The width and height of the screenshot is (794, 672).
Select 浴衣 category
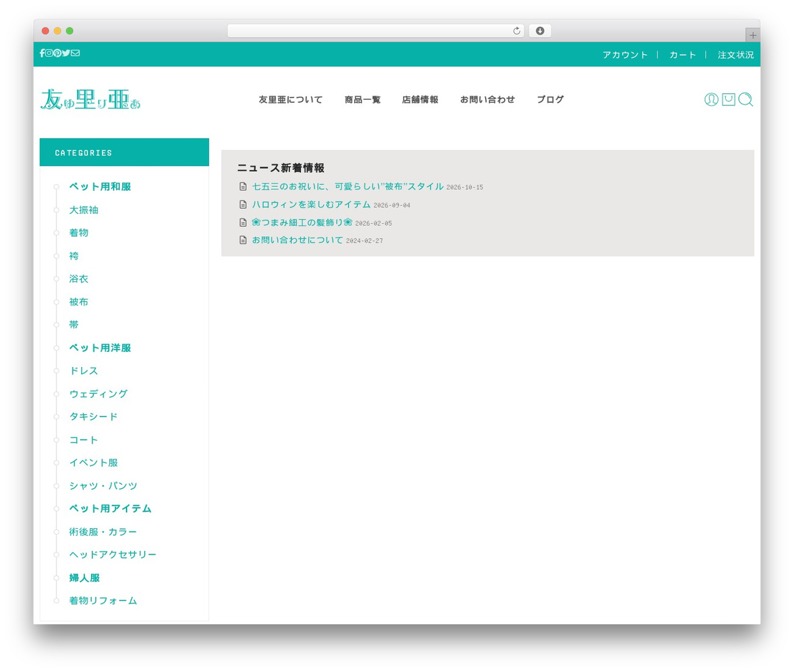point(79,279)
